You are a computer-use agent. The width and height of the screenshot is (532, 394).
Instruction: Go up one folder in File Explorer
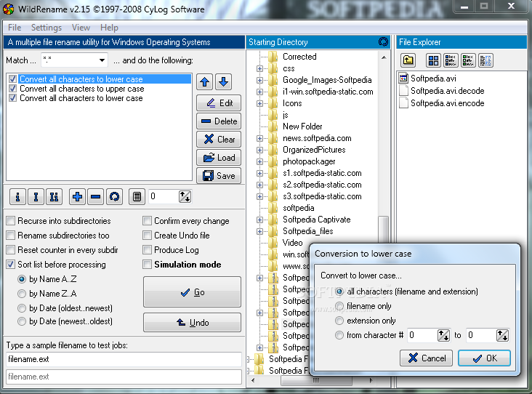tap(408, 60)
